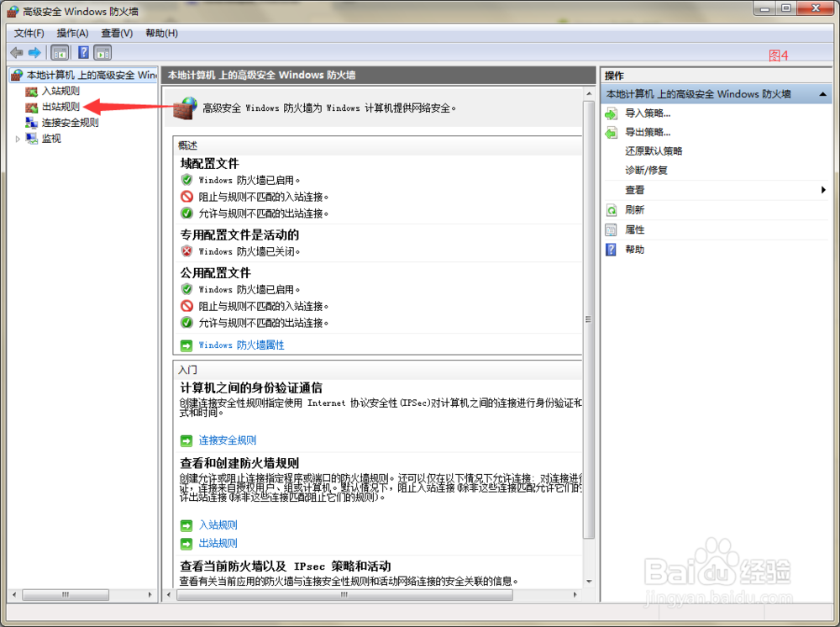Click the left tree scroll-right arrow
This screenshot has height=627, width=840.
click(150, 595)
